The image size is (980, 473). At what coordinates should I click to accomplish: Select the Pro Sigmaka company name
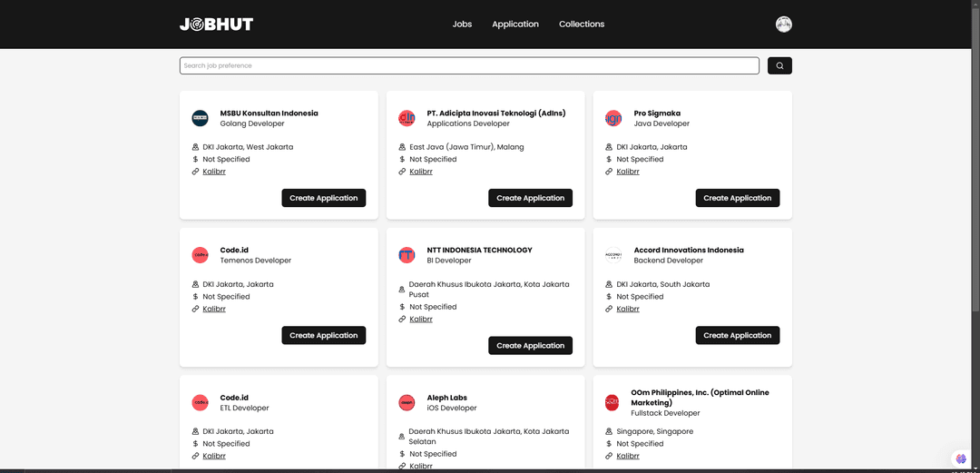[x=657, y=113]
